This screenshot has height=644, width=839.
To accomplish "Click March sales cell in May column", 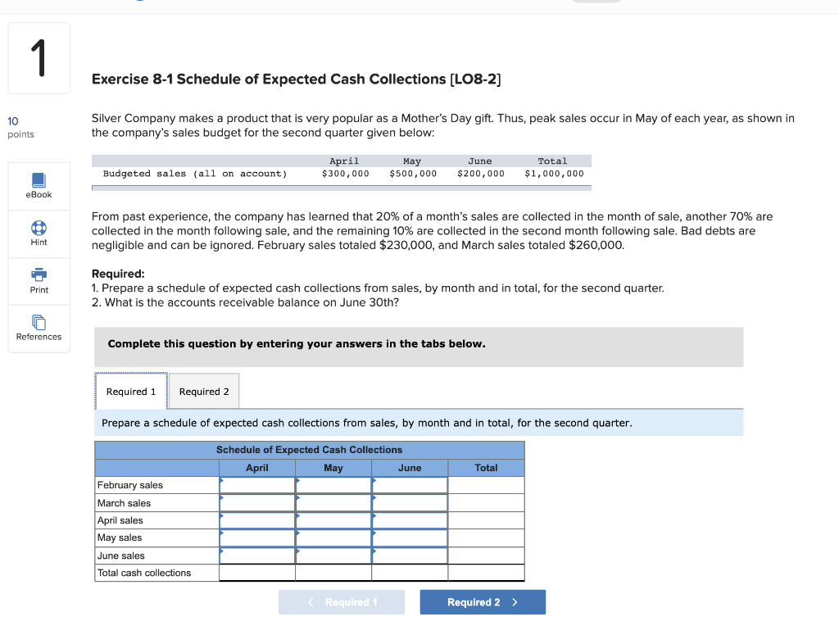I will [333, 502].
